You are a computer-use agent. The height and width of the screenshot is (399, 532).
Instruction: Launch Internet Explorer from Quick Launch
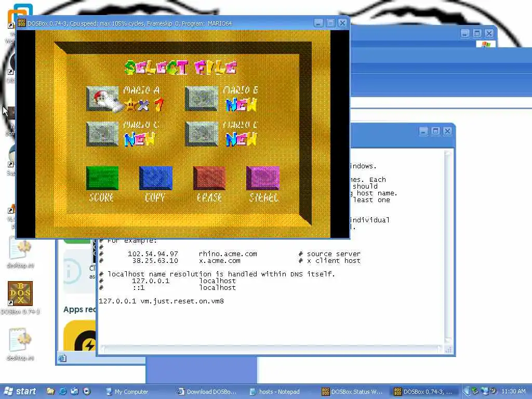(62, 391)
